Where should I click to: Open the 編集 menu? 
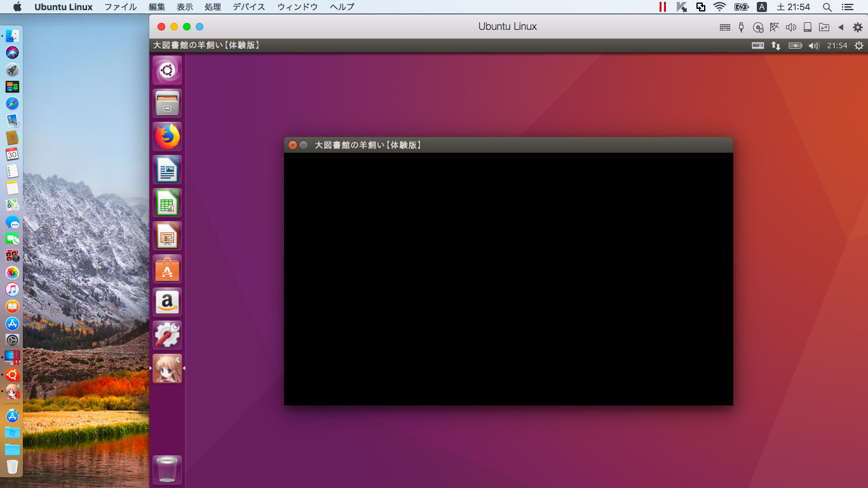coord(157,7)
